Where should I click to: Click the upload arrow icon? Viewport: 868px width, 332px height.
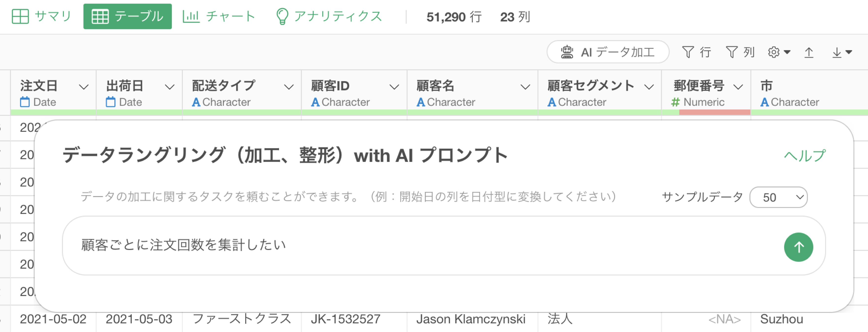tap(809, 52)
